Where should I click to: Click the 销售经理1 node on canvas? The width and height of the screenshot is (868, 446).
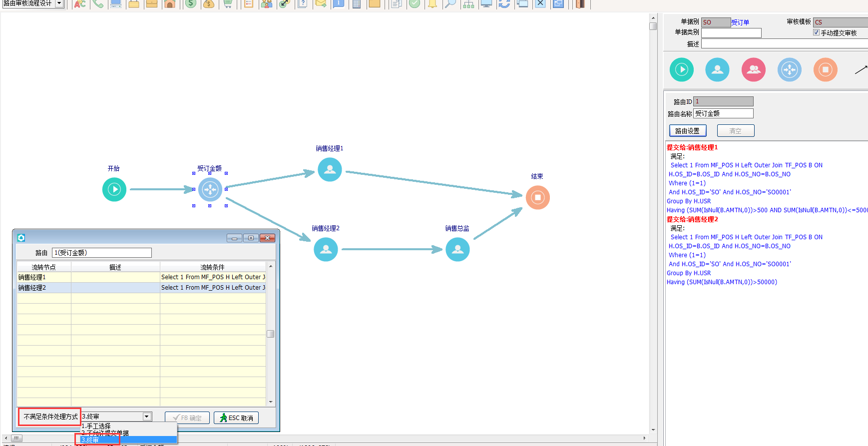click(330, 170)
